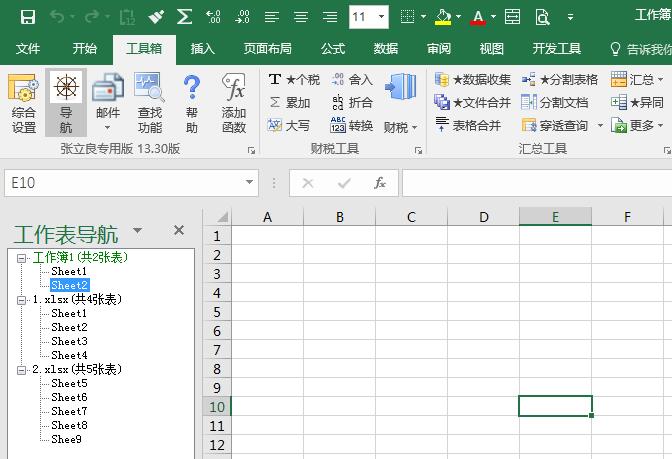672x459 pixels.
Task: Open the font size dropdown showing 11
Action: 382,17
